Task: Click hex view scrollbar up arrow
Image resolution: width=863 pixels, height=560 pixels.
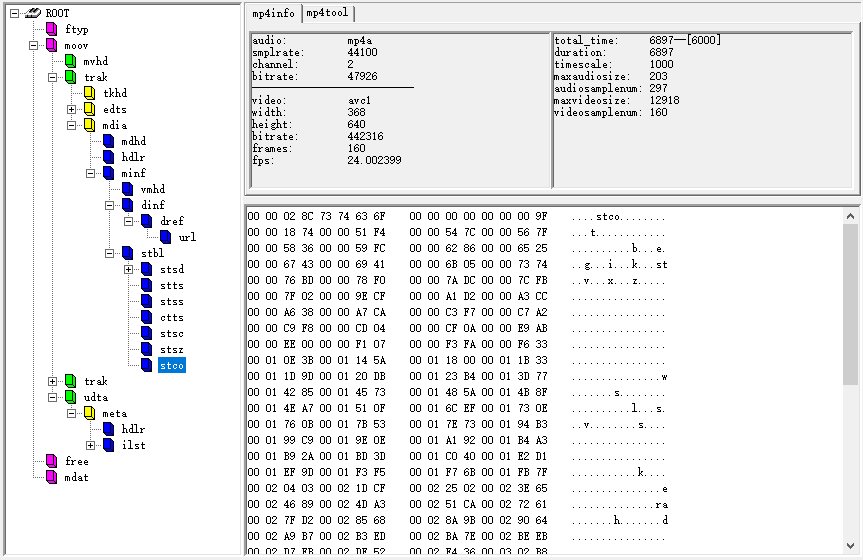Action: coord(850,216)
